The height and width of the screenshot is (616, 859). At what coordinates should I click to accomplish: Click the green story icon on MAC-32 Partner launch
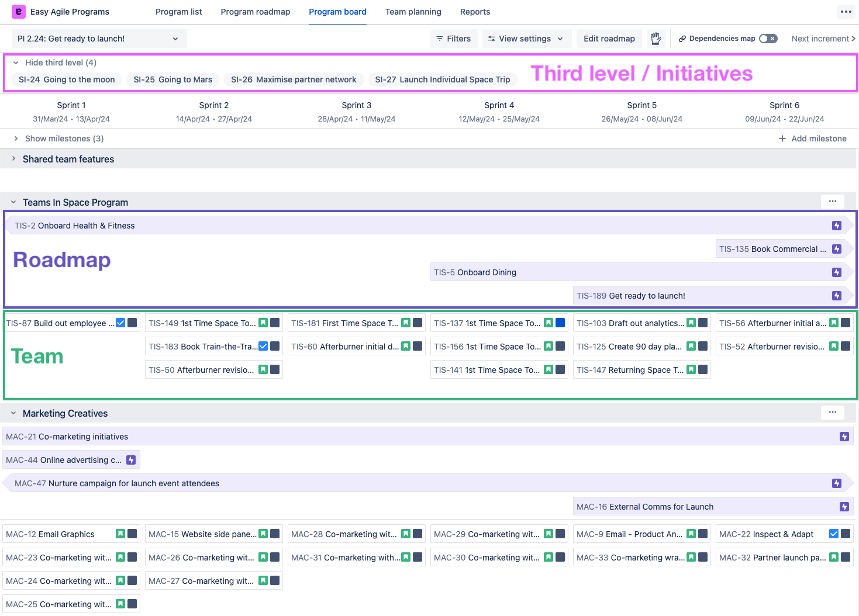point(834,557)
